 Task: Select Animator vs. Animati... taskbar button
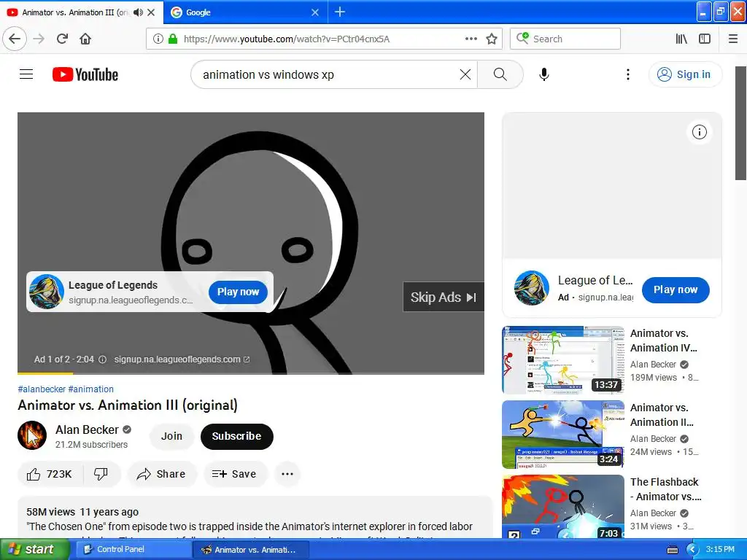pyautogui.click(x=251, y=550)
